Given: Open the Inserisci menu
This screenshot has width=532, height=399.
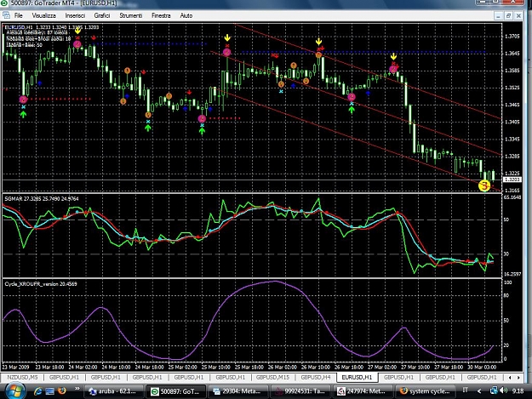Looking at the screenshot, I should point(75,15).
